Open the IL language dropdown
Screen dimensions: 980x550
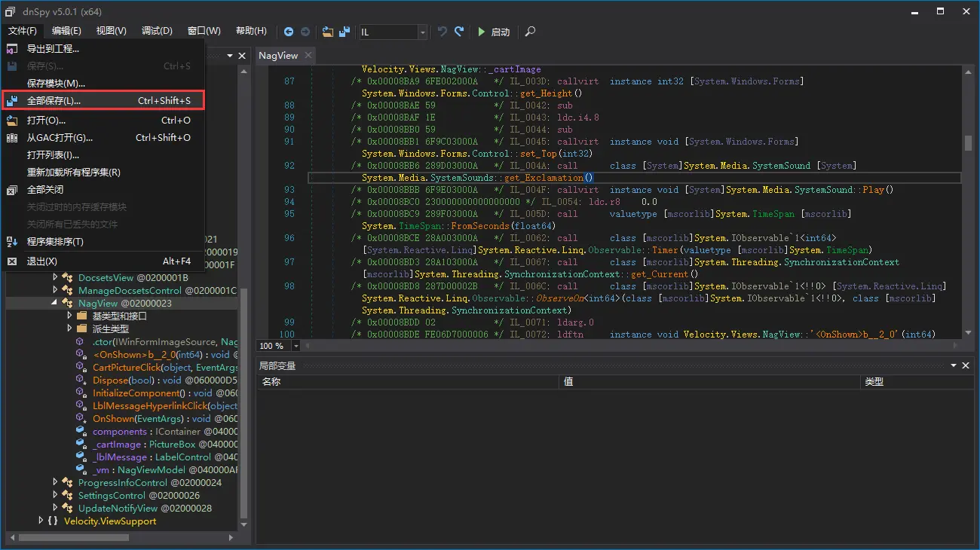click(x=422, y=32)
